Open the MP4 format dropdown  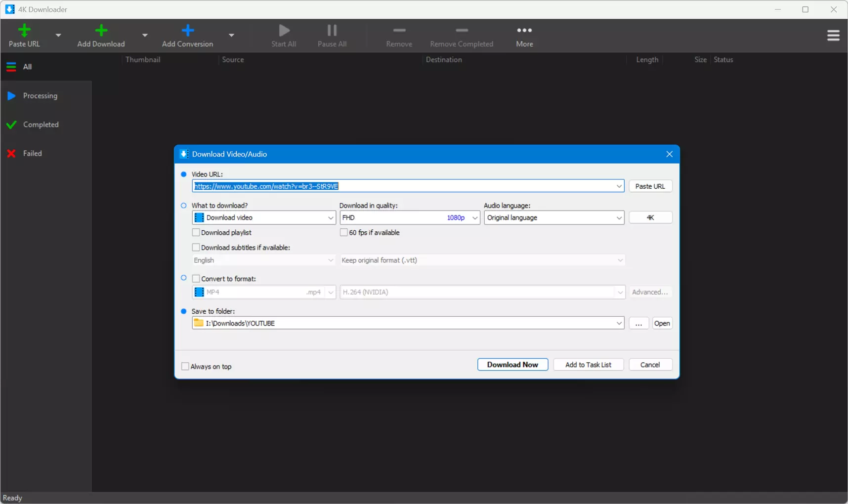point(264,292)
